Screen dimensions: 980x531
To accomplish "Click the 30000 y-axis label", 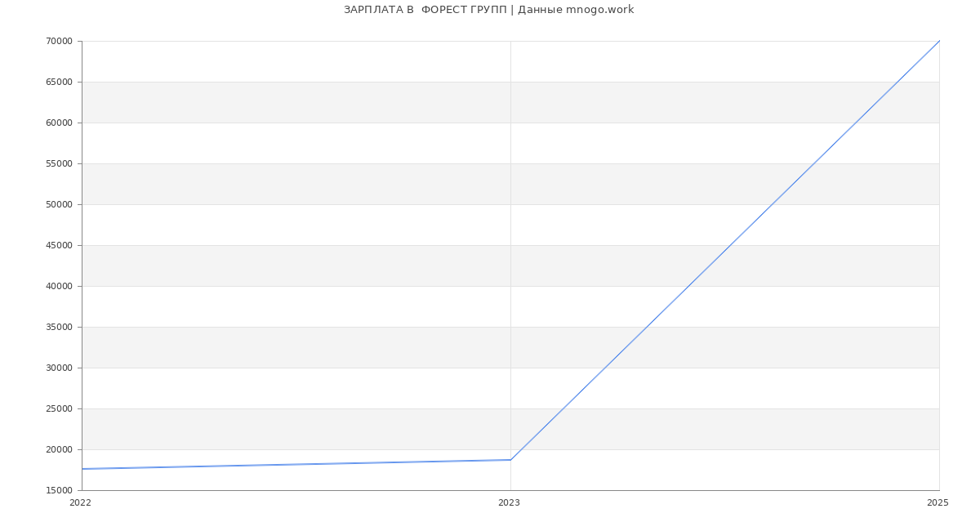I will pyautogui.click(x=59, y=368).
